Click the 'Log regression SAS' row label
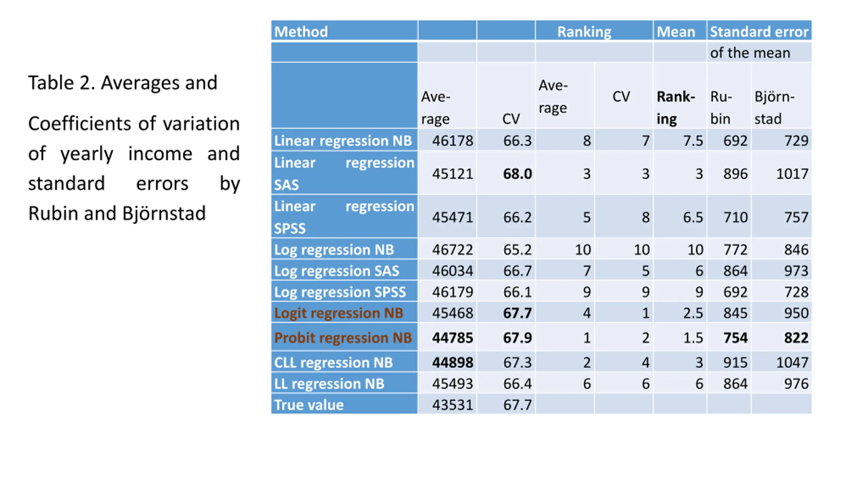 344,270
